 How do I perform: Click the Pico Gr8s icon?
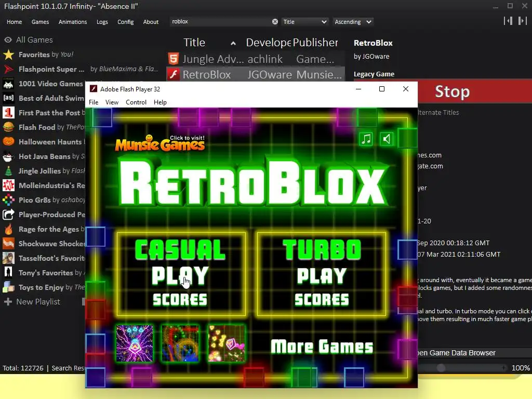click(x=8, y=200)
